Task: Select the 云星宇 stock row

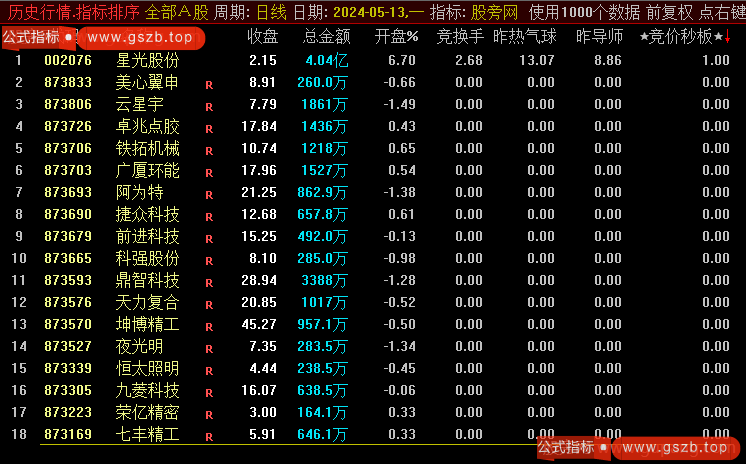Action: [140, 104]
